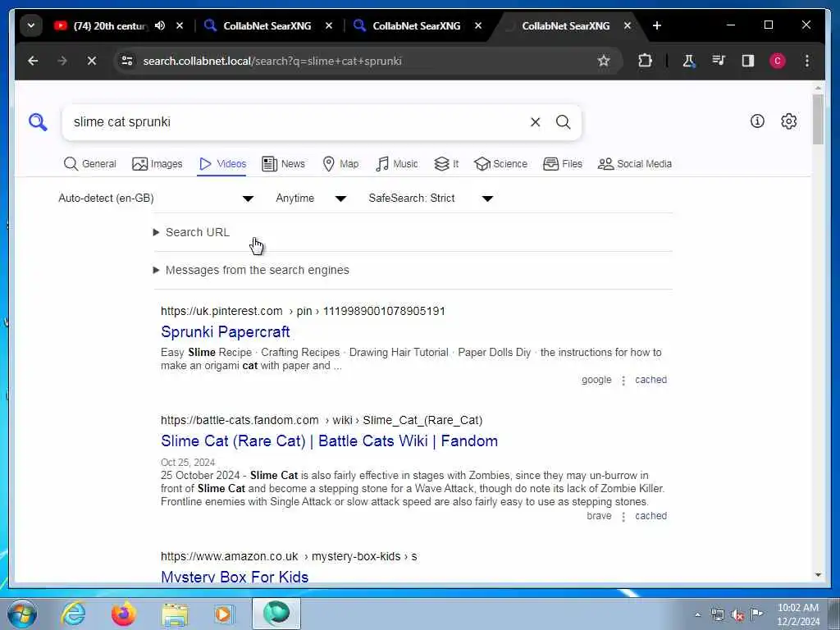Open Chrome three-dot menu
The height and width of the screenshot is (630, 840).
pos(807,61)
